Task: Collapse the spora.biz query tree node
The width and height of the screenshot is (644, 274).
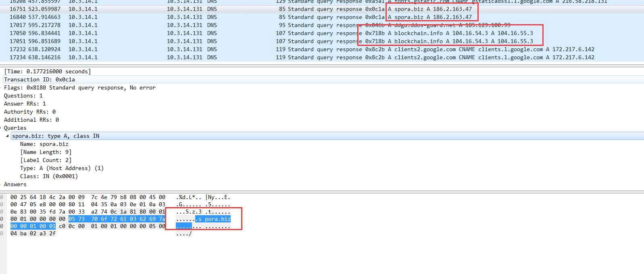Action: point(7,136)
